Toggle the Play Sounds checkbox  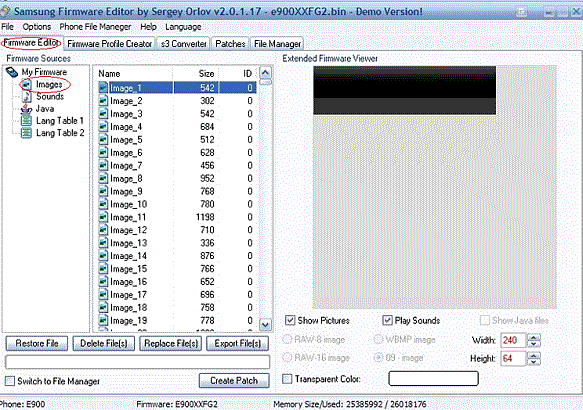tap(387, 320)
